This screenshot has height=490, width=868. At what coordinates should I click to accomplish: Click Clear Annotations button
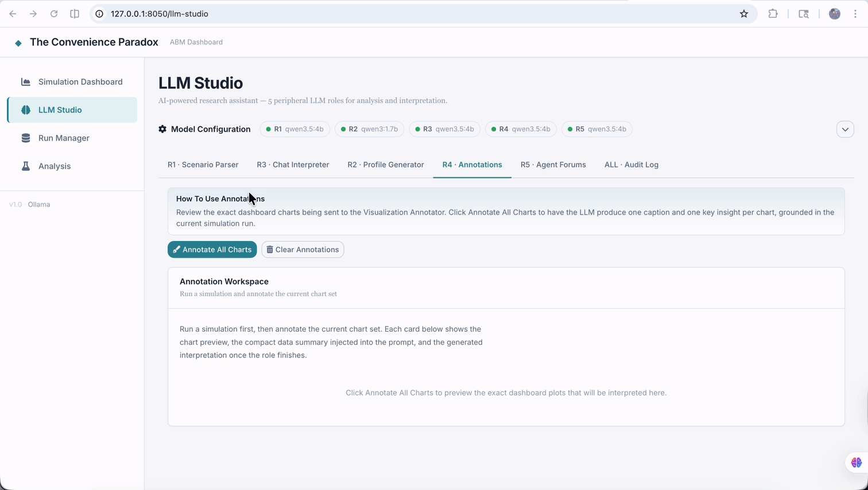(303, 250)
